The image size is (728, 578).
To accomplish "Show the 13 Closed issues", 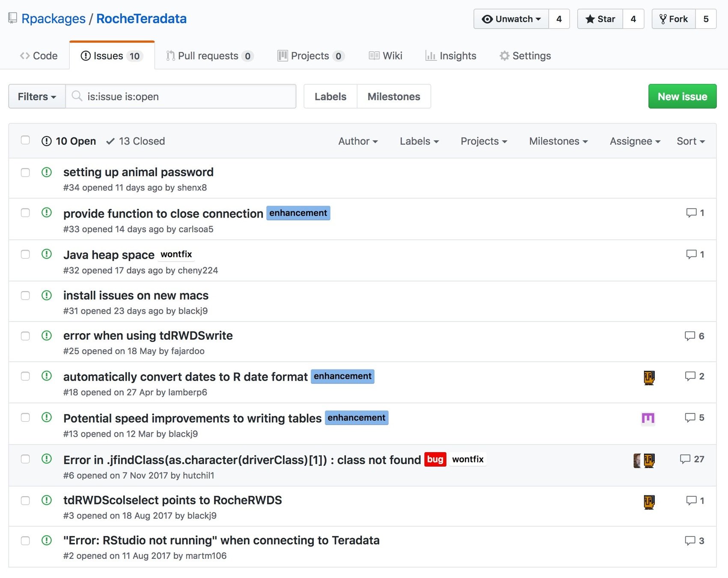I will [x=136, y=141].
